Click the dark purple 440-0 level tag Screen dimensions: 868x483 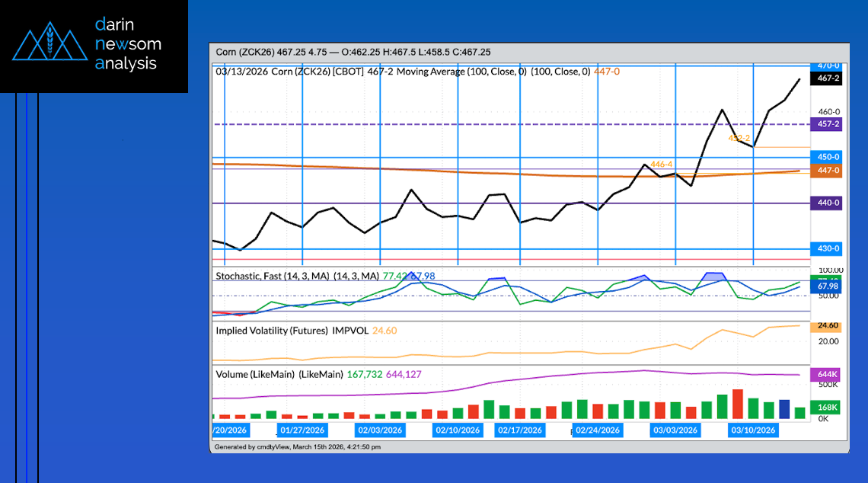coord(828,203)
